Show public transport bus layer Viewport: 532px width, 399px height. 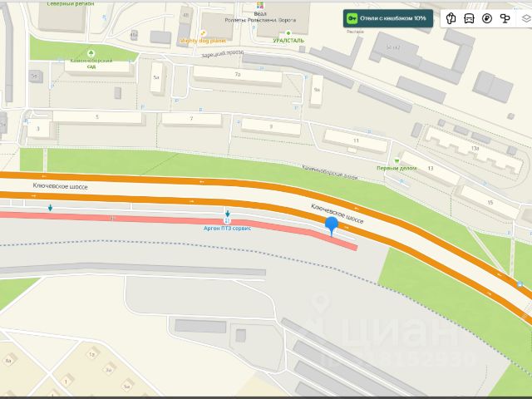(x=469, y=18)
